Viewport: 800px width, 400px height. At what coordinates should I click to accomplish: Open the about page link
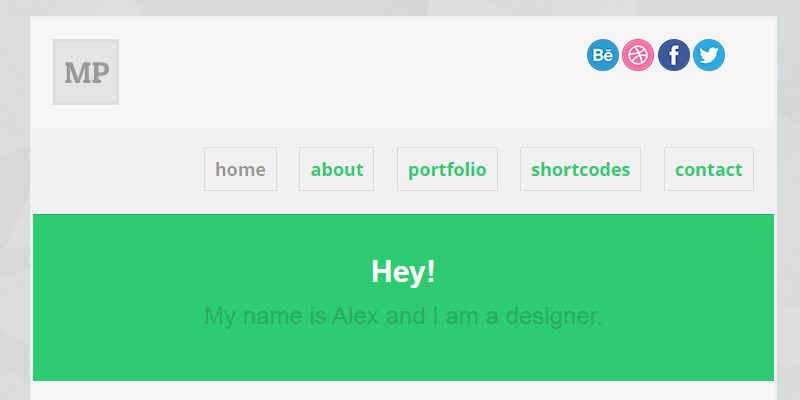click(337, 169)
